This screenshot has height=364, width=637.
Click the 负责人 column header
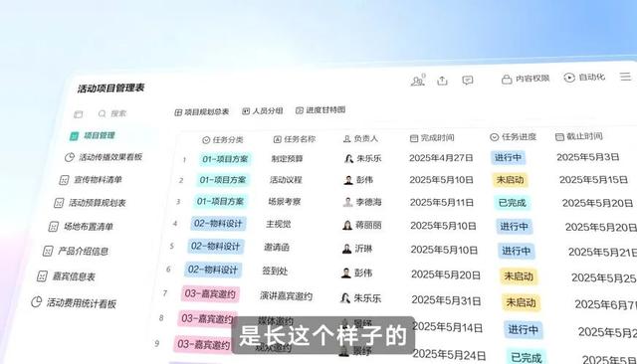click(x=360, y=139)
